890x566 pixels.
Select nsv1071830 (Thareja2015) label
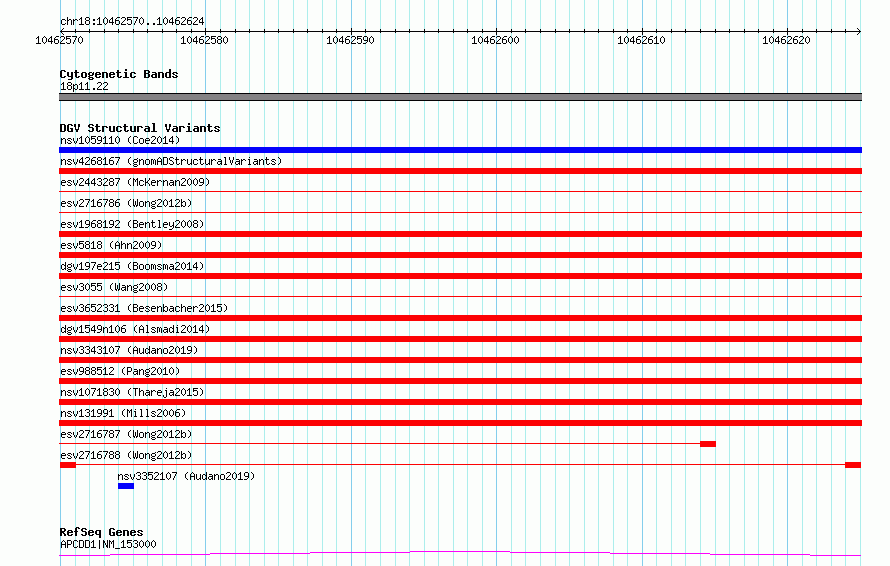click(132, 392)
